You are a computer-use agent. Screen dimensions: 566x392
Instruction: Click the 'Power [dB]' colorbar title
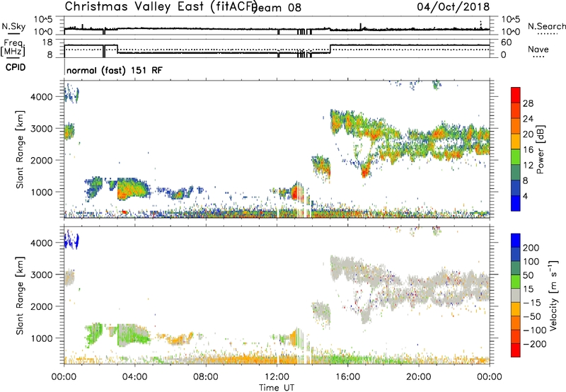click(541, 149)
